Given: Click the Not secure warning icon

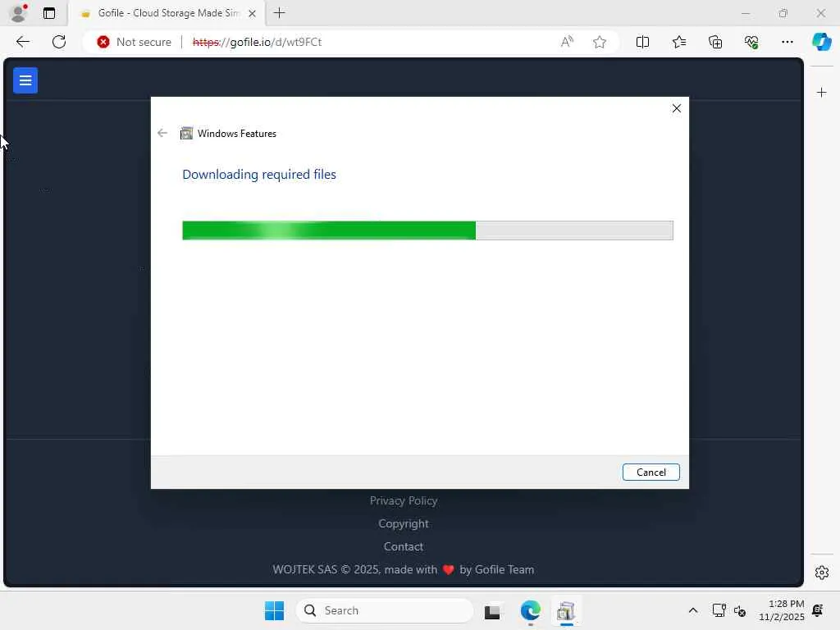Looking at the screenshot, I should pyautogui.click(x=103, y=42).
